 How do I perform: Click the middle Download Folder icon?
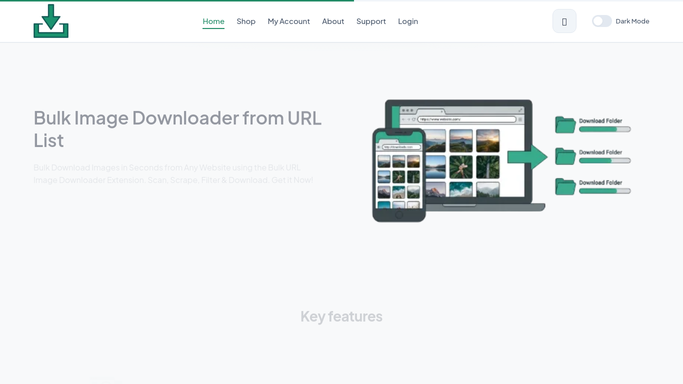(565, 156)
